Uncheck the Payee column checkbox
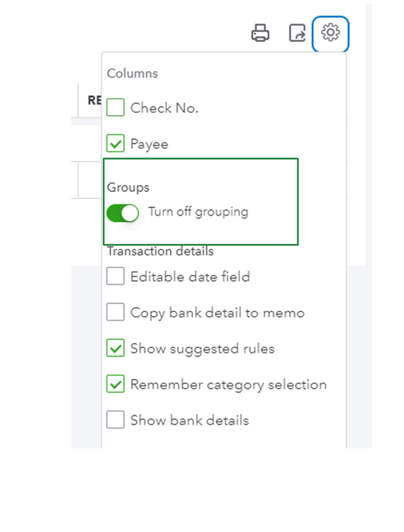 pyautogui.click(x=116, y=143)
